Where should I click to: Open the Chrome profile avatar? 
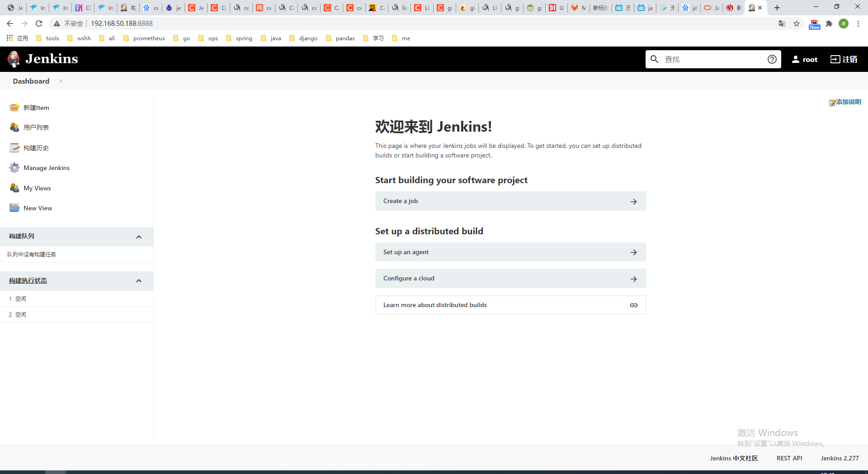pyautogui.click(x=844, y=24)
